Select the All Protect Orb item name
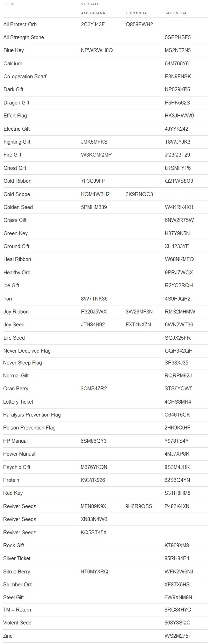Image resolution: width=211 pixels, height=644 pixels. pos(20,24)
